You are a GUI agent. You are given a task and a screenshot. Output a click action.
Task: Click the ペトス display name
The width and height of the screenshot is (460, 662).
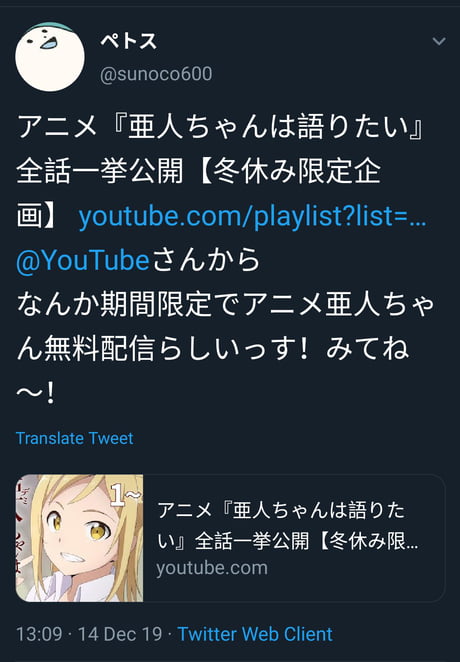pyautogui.click(x=129, y=41)
